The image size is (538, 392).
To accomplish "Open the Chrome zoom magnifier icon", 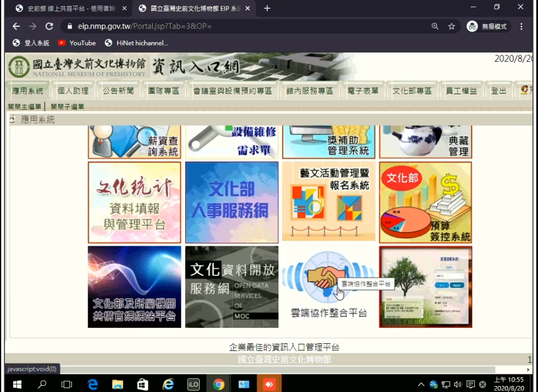I will (435, 26).
